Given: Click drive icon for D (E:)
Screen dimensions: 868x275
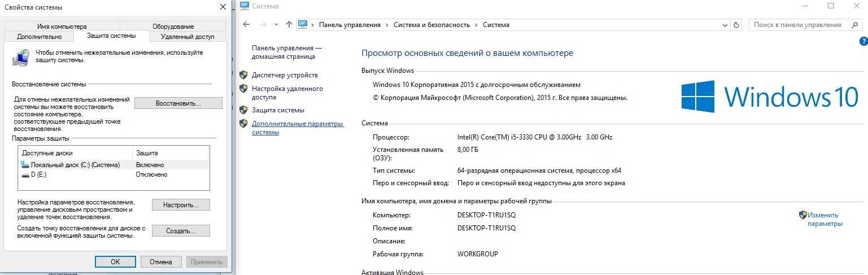Looking at the screenshot, I should point(25,174).
